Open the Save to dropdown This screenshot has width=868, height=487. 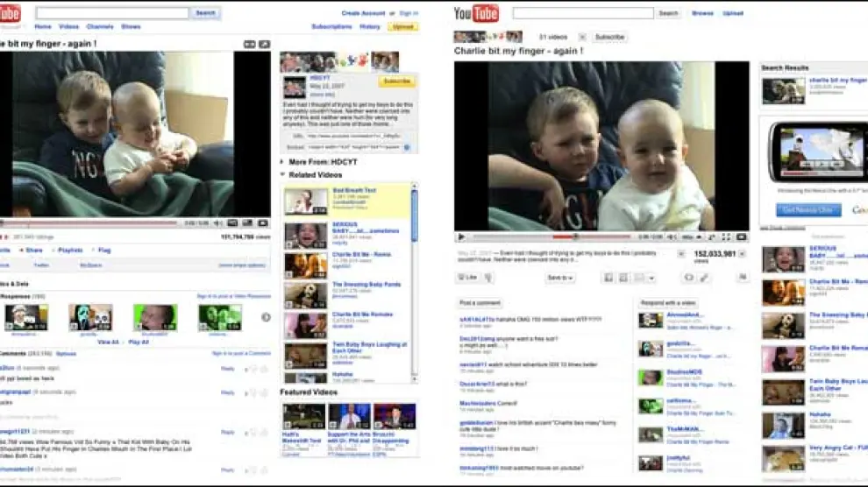(559, 278)
